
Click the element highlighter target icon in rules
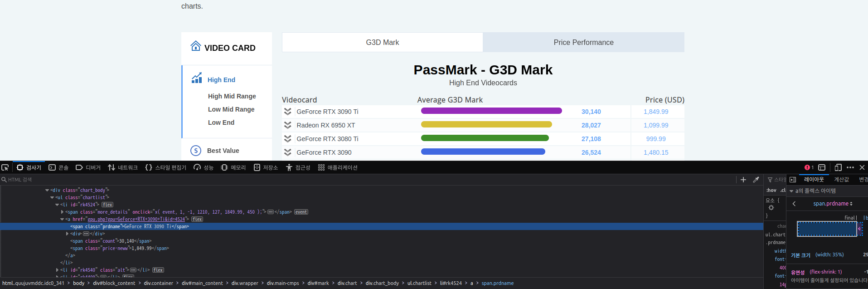point(771,208)
